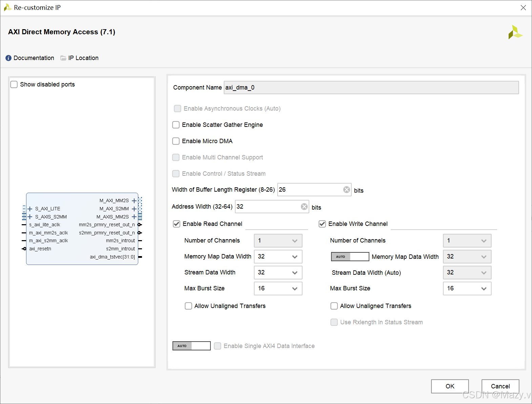This screenshot has height=404, width=532.
Task: Select the m_axi_mm2s_aclk port label
Action: click(48, 233)
